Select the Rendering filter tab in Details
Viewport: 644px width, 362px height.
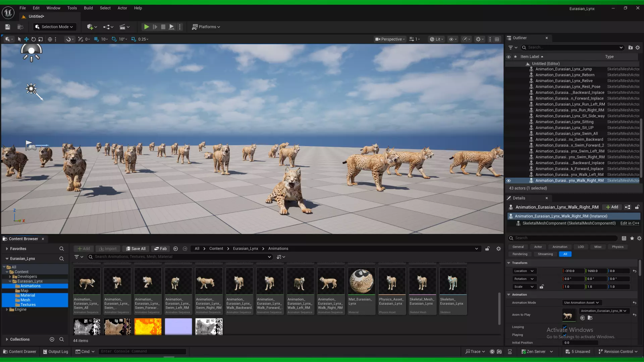(520, 254)
